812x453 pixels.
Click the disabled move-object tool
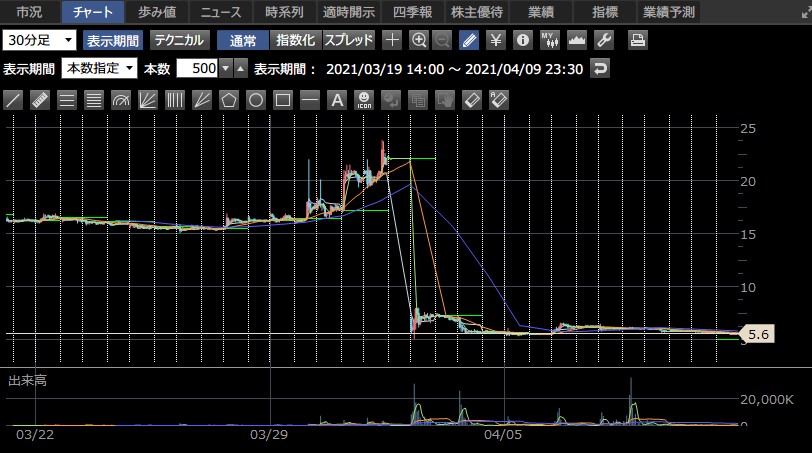(x=391, y=100)
